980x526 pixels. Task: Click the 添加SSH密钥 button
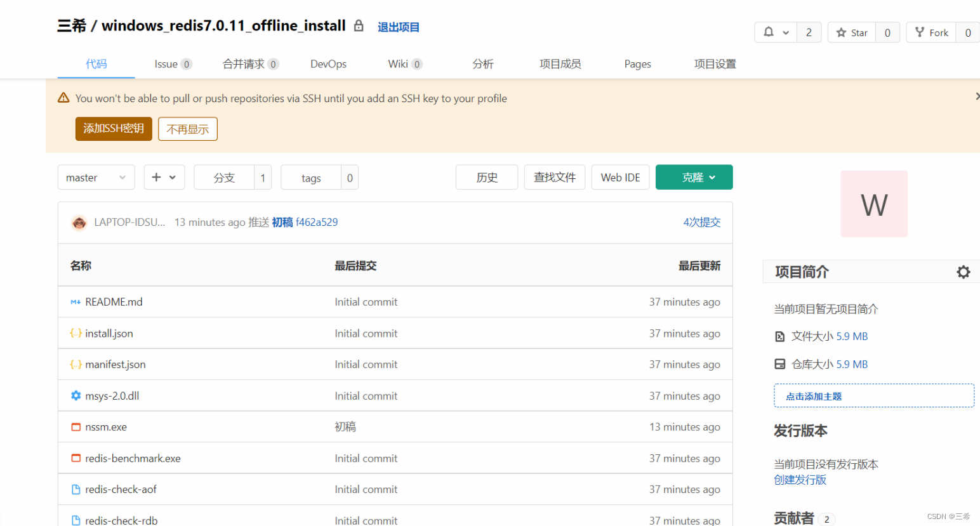point(113,128)
